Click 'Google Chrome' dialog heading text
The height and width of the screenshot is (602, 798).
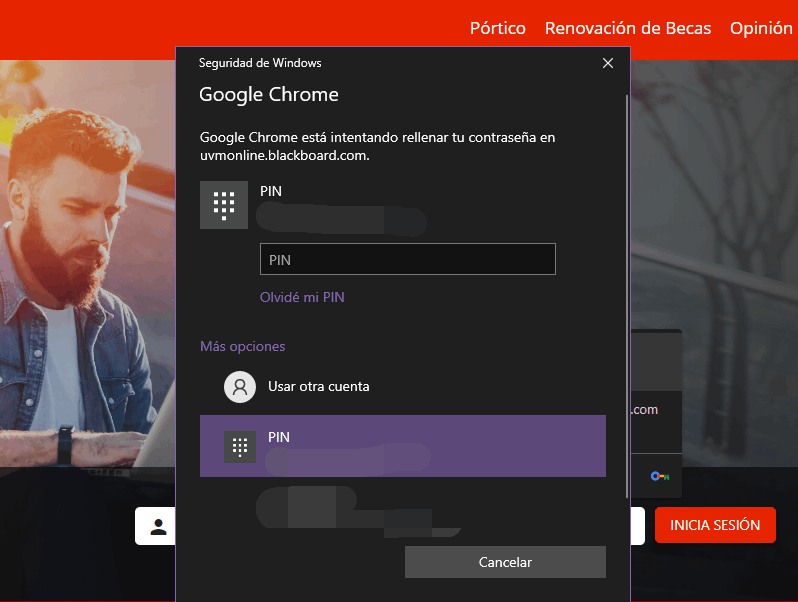click(x=269, y=95)
